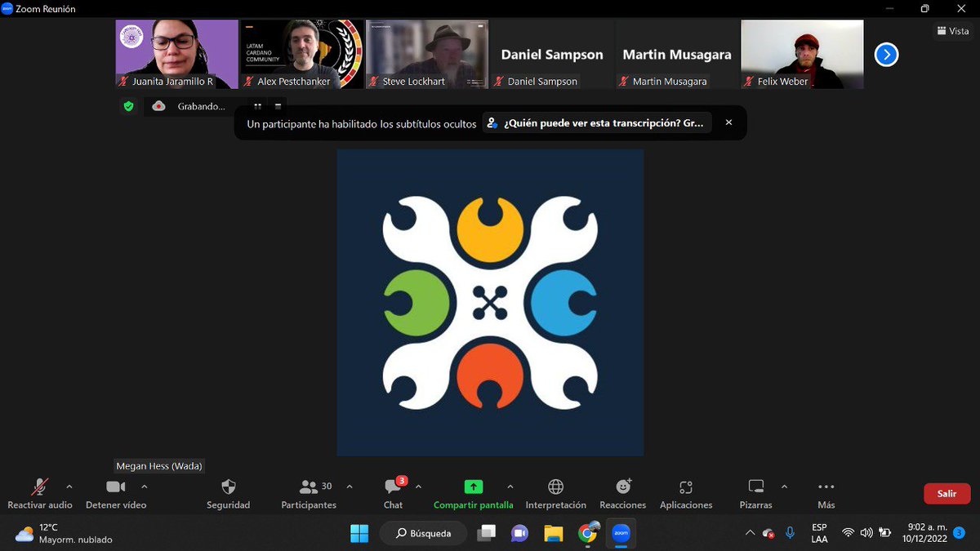Expand arrow beside Pizarras

pyautogui.click(x=784, y=487)
